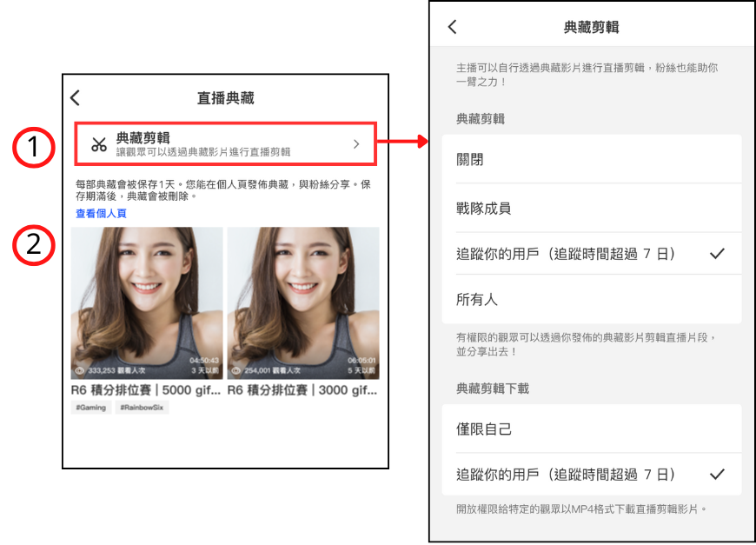The image size is (756, 545).
Task: Select 戰隊成員 clip permission option
Action: click(591, 208)
